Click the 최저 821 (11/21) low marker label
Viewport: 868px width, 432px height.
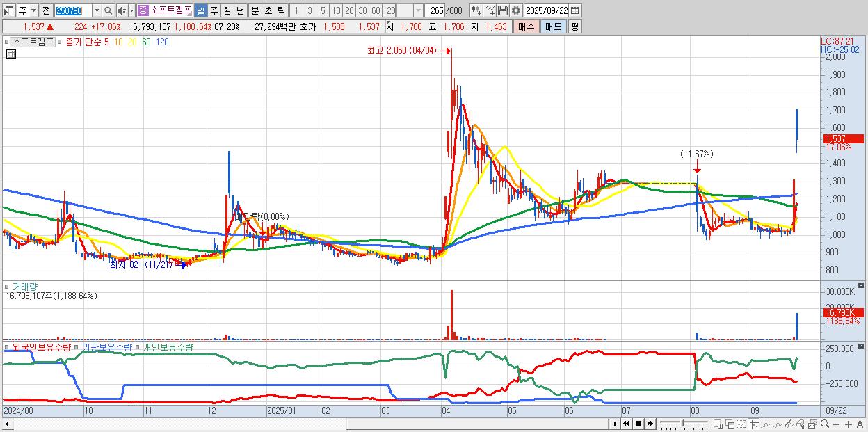pos(141,265)
